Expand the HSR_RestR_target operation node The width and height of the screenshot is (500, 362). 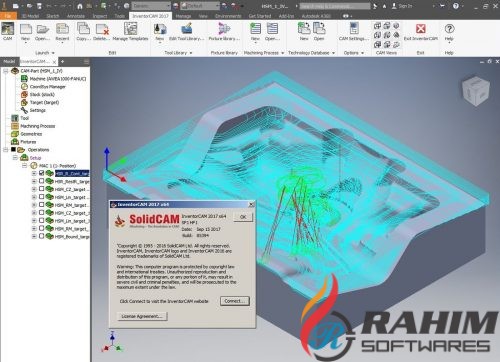click(34, 181)
